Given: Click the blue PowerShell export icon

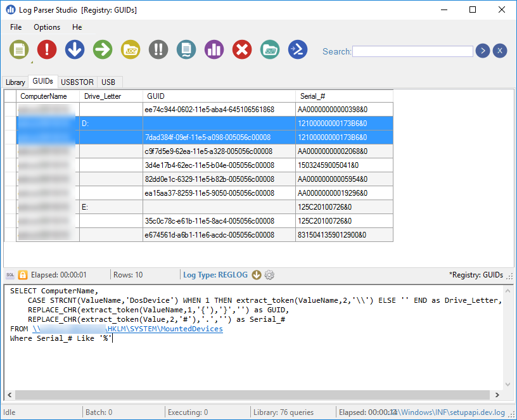Looking at the screenshot, I should tap(298, 49).
